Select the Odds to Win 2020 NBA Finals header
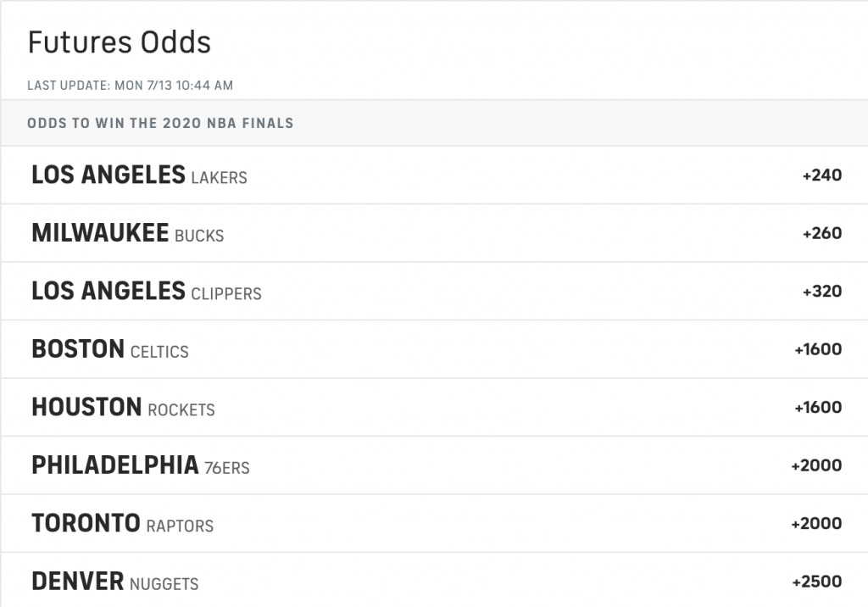The image size is (868, 607). [x=160, y=123]
